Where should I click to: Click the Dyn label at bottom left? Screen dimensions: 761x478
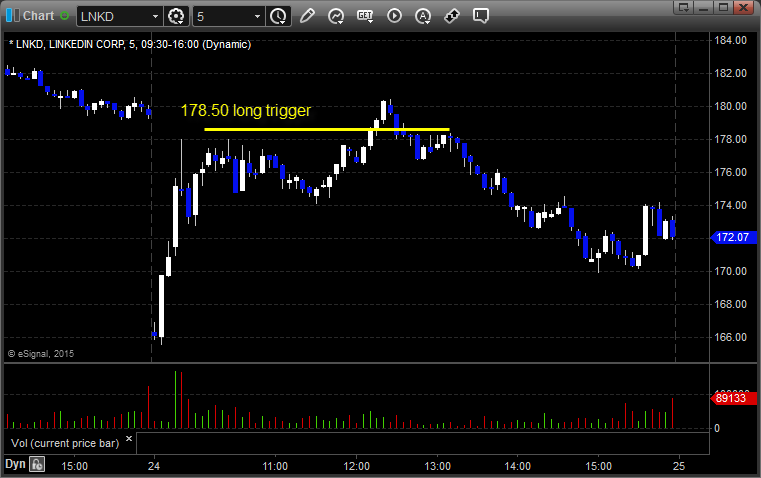click(15, 464)
